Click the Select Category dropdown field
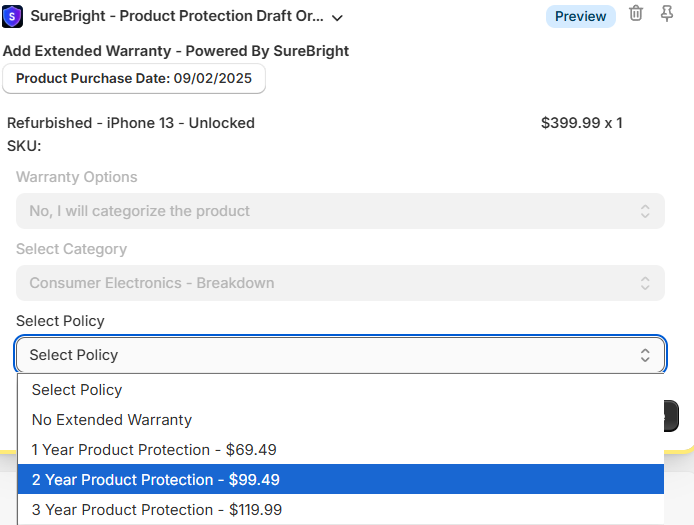The image size is (694, 525). coord(340,283)
